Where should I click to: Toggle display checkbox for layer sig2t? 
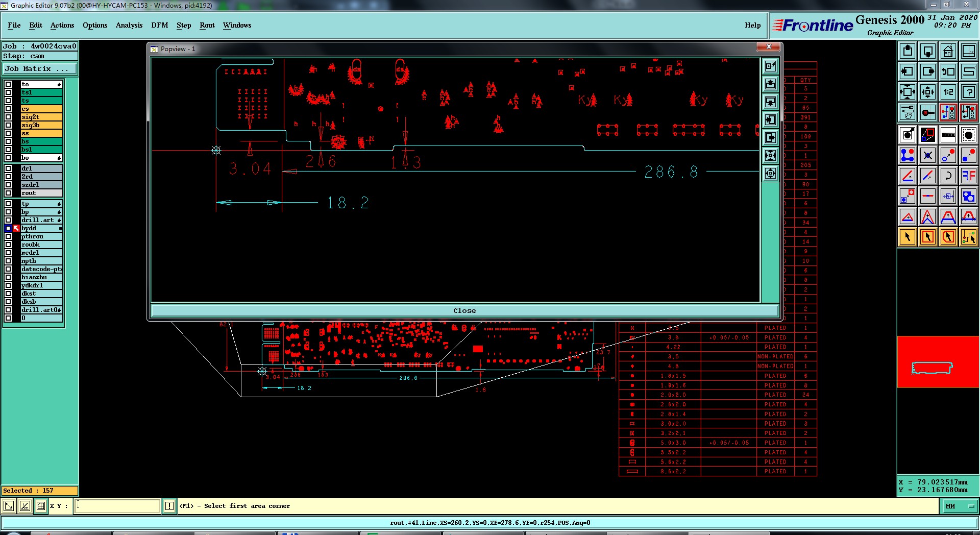click(8, 117)
